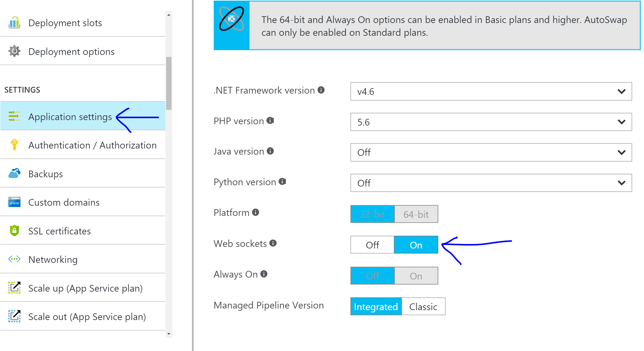Click the Authentication key icon
The image size is (644, 351).
coord(14,145)
